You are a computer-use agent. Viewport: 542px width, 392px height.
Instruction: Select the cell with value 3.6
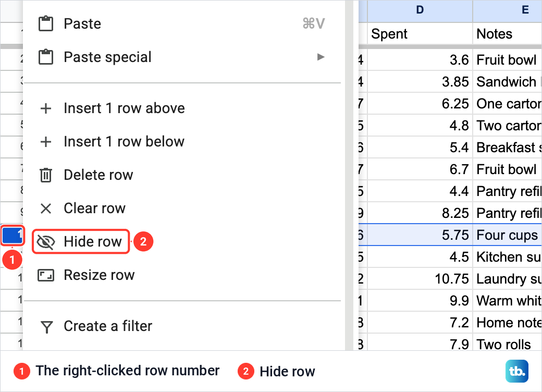(x=420, y=60)
